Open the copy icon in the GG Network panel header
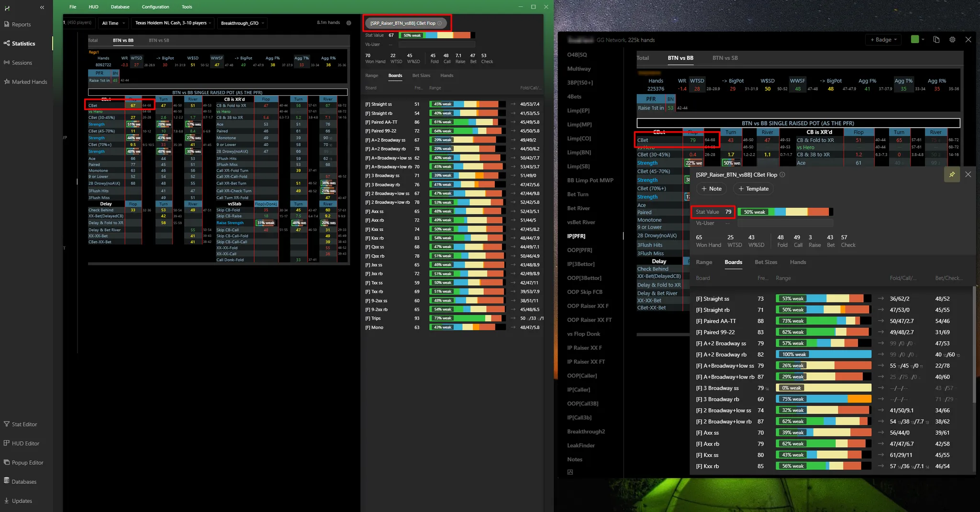Image resolution: width=980 pixels, height=512 pixels. pos(936,40)
